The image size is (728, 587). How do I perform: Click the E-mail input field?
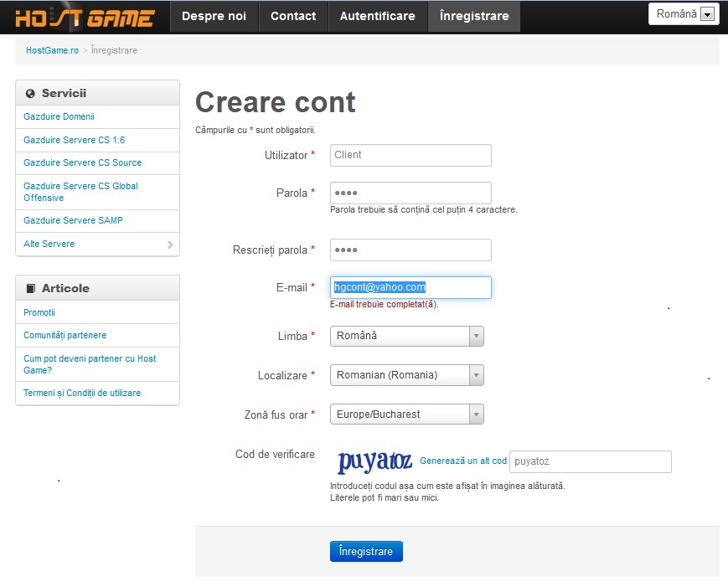click(x=410, y=288)
